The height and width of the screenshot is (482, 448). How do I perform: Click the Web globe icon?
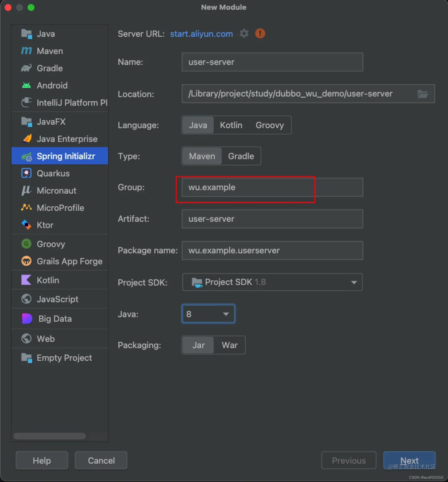coord(26,339)
